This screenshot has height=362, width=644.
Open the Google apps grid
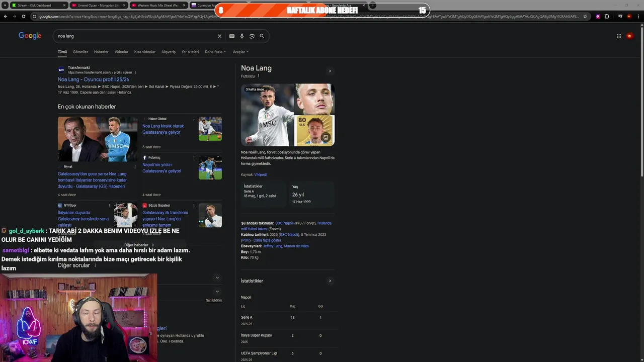619,36
